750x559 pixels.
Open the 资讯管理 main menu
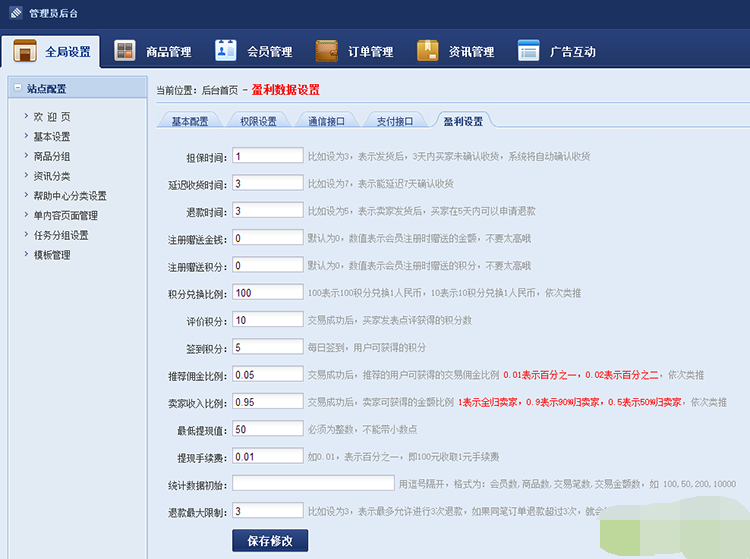click(472, 52)
